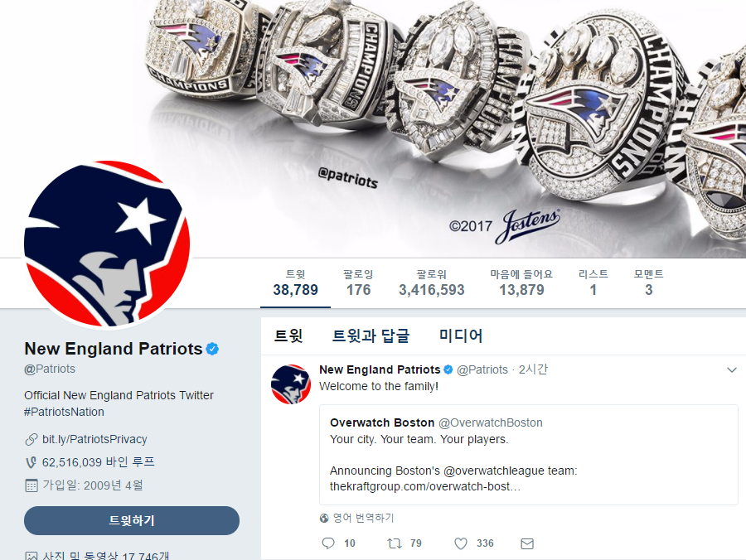Click the tweet author's small avatar
This screenshot has height=560, width=746.
click(291, 384)
